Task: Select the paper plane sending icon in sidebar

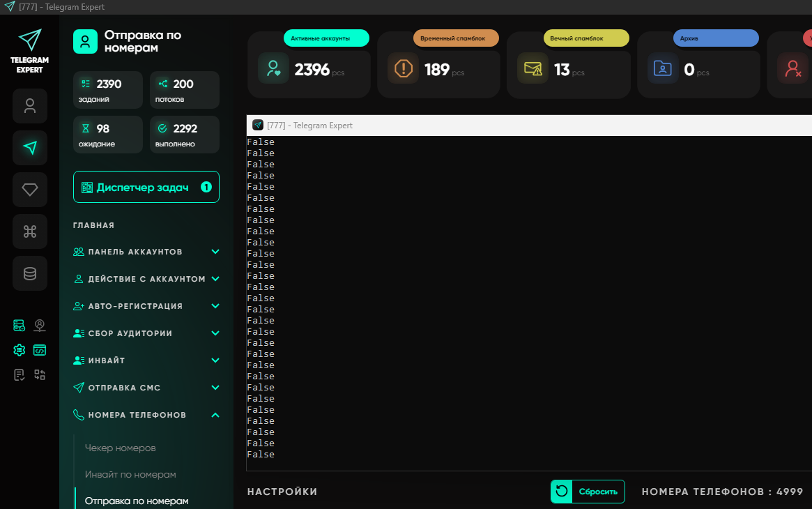Action: [30, 148]
